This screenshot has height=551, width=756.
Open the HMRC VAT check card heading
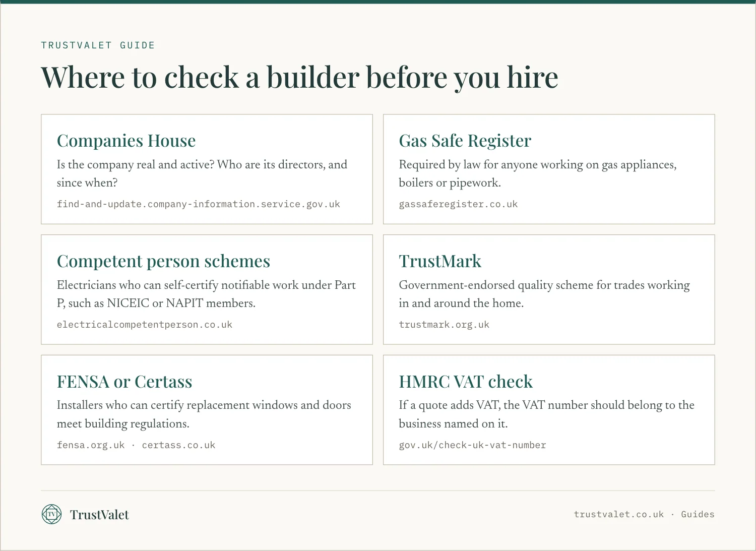click(466, 382)
